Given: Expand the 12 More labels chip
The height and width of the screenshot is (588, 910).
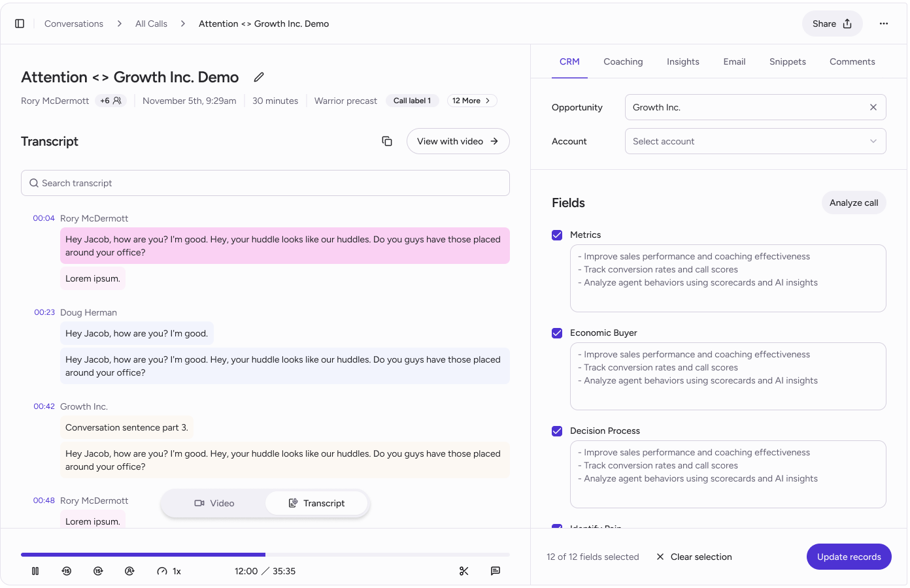Looking at the screenshot, I should (472, 101).
